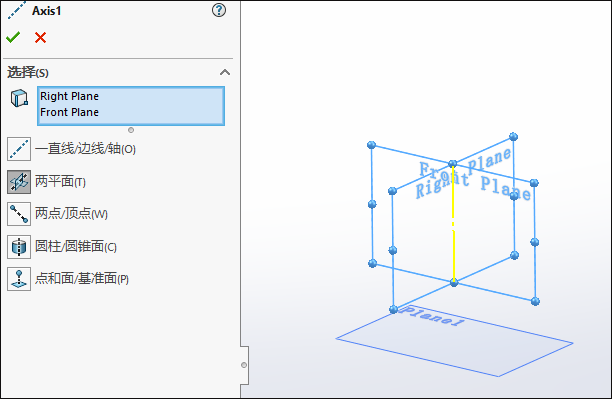Screen dimensions: 612x399
Task: Cancel Axis1 with the red X
Action: coord(40,37)
